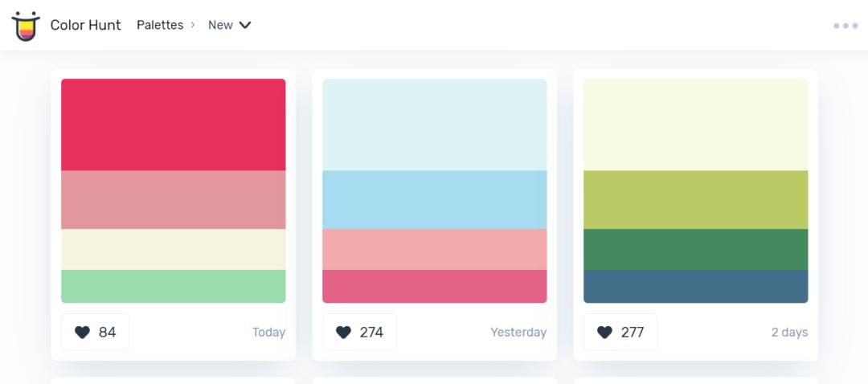Pick the dusty pink swatch in first palette
The image size is (868, 384).
coord(173,199)
